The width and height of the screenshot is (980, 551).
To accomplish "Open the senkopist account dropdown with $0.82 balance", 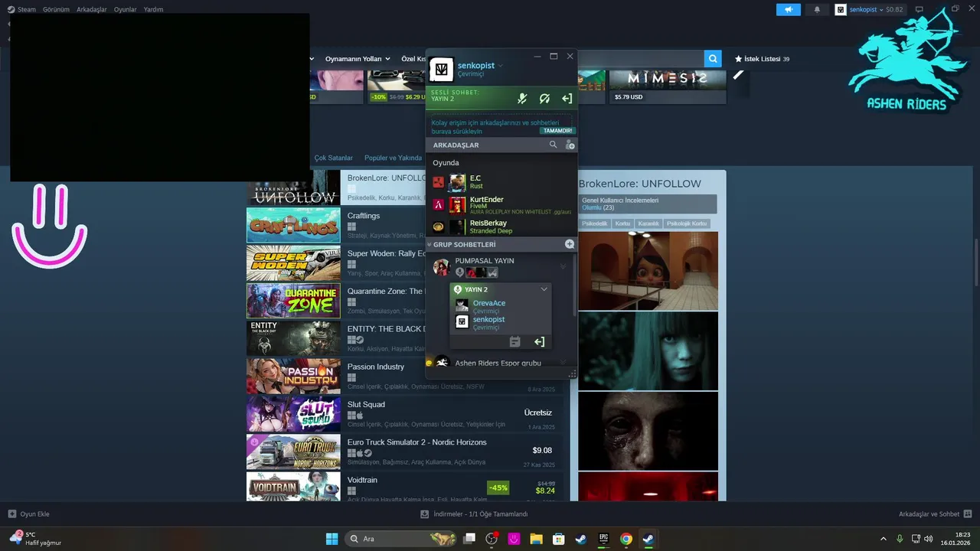I will point(869,9).
